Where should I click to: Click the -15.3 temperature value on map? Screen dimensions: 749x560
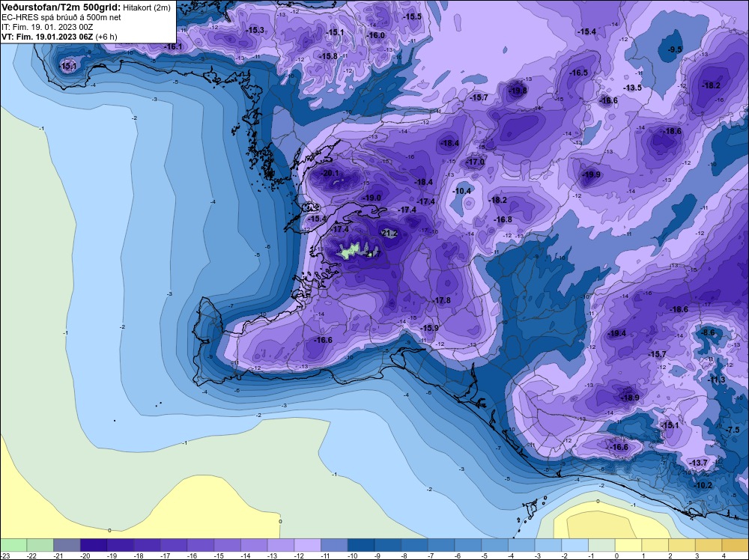[x=255, y=30]
